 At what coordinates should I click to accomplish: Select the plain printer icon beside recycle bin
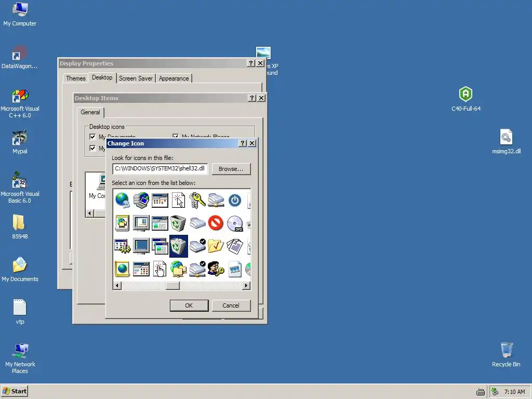197,223
